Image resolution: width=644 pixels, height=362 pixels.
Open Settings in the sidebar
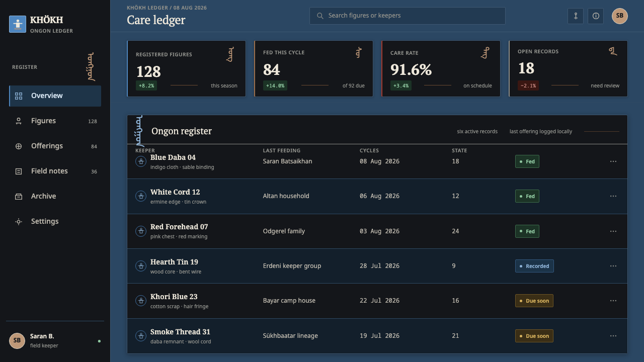point(55,222)
